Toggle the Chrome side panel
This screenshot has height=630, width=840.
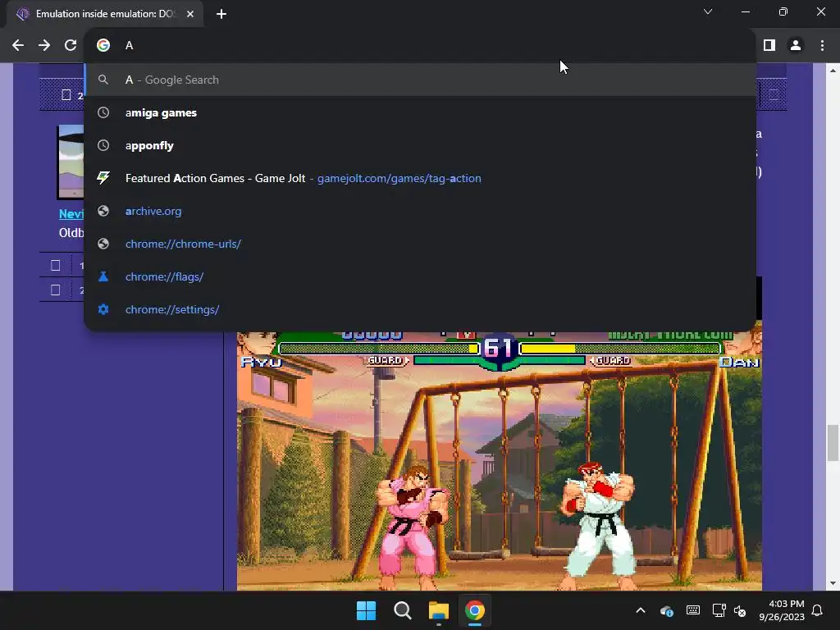click(769, 46)
